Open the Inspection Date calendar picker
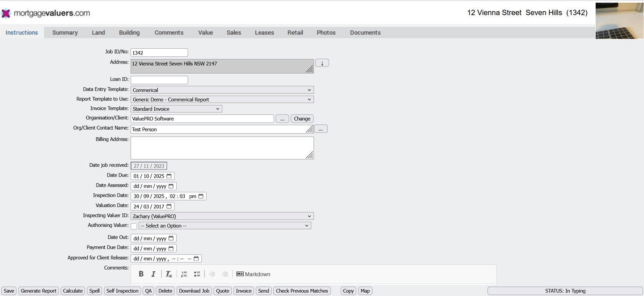The image size is (644, 296). (x=201, y=196)
